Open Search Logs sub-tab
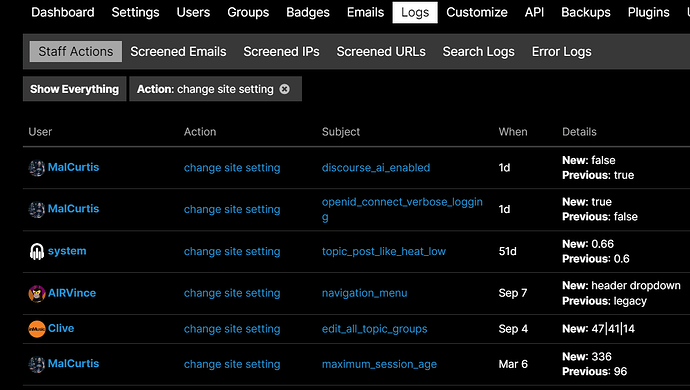The image size is (690, 390). (478, 52)
